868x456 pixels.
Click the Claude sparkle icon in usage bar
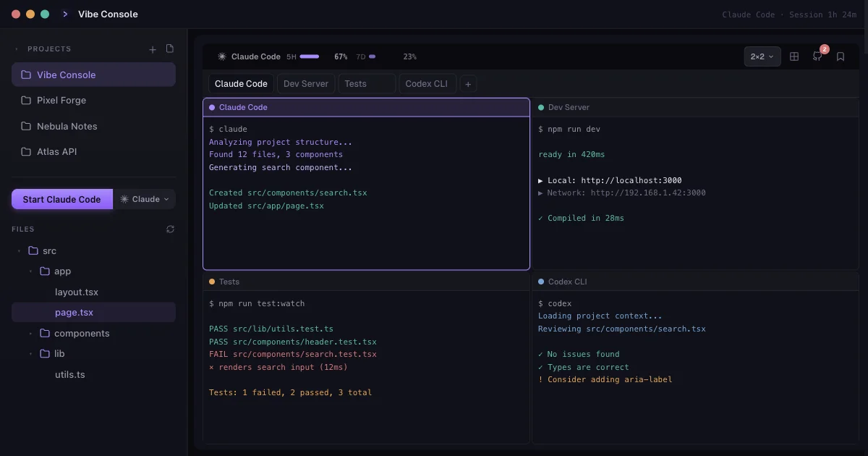[222, 56]
